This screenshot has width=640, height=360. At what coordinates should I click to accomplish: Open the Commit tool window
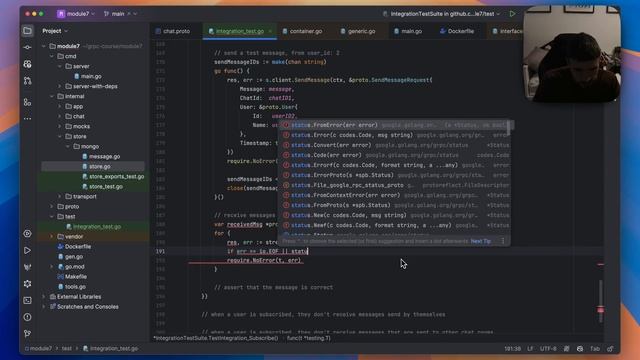click(x=27, y=47)
